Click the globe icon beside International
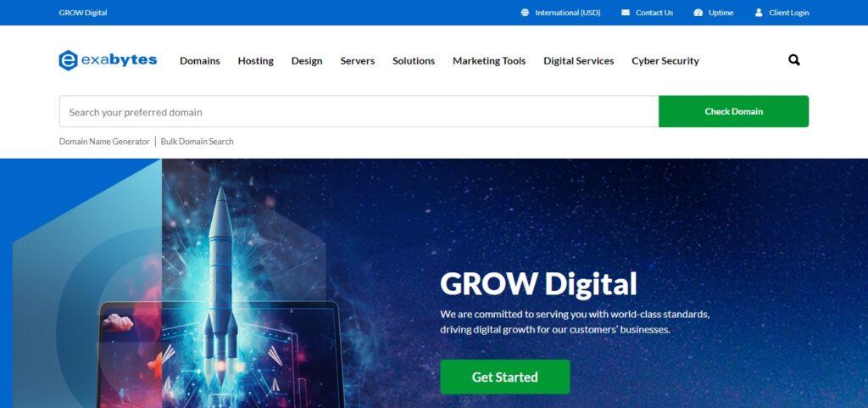 click(525, 12)
